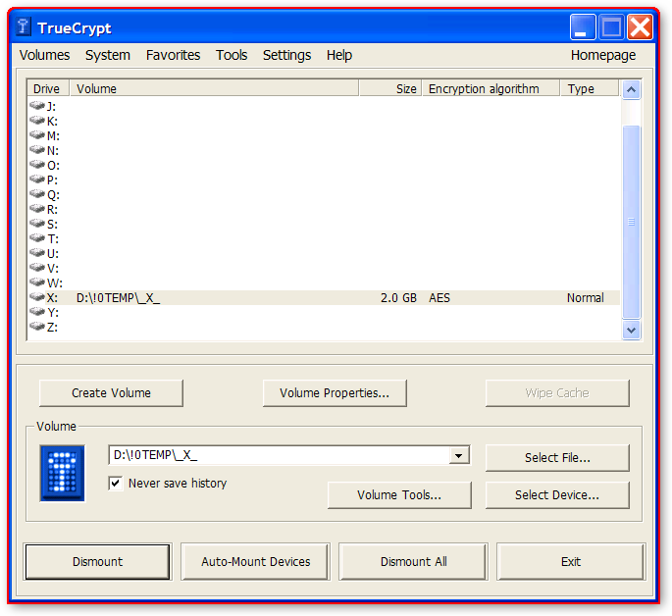The width and height of the screenshot is (672, 616).
Task: Click the TrueCrypt logo icon in Volume group
Action: (x=62, y=473)
